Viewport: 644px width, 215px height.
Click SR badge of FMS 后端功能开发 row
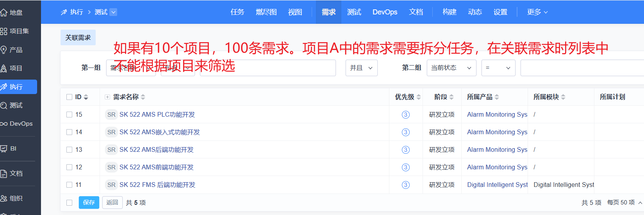tap(111, 185)
